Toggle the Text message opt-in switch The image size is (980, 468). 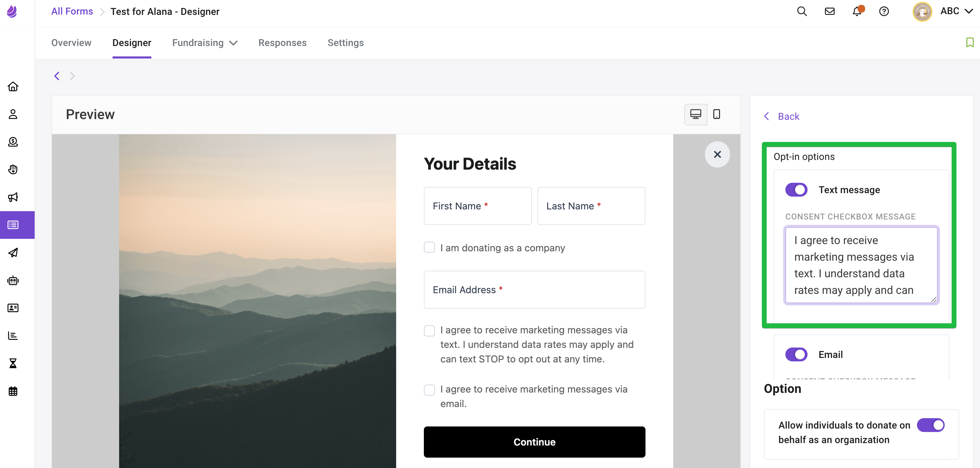click(796, 190)
